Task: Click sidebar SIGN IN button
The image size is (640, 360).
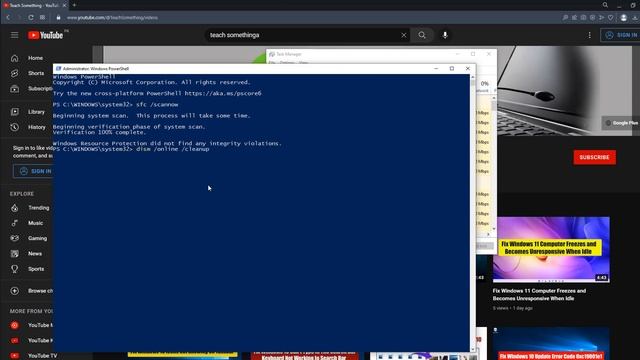Action: 33,171
